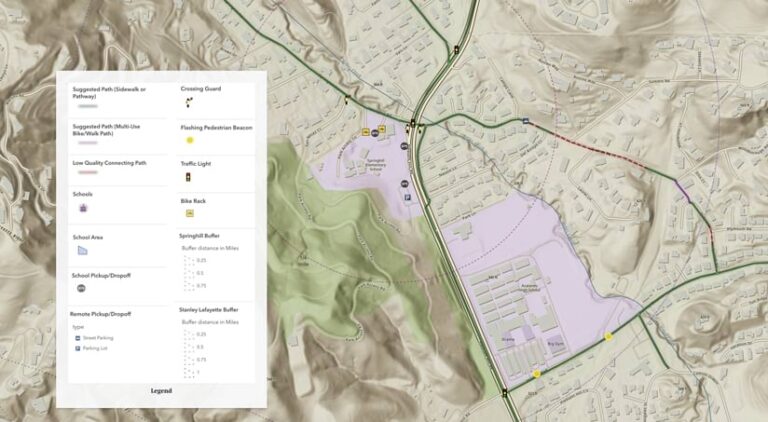This screenshot has width=768, height=422.
Task: Select the School Pickup/Dropoff legend symbol
Action: (81, 288)
